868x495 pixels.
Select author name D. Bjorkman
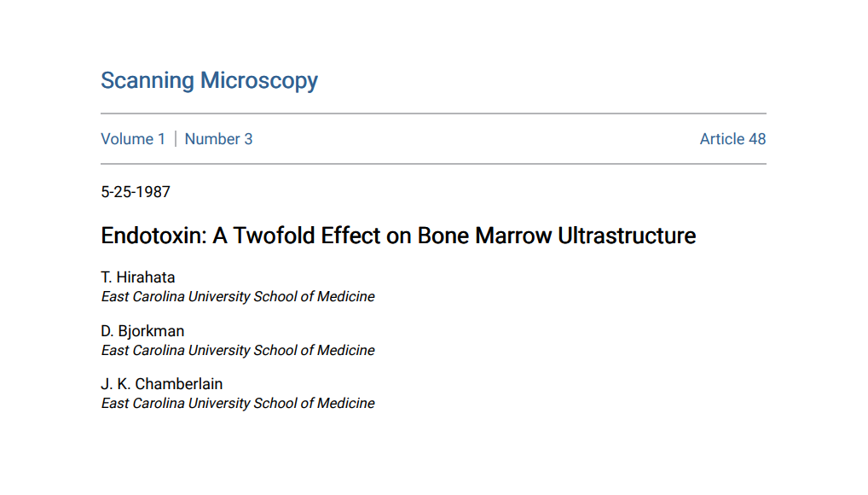(142, 331)
